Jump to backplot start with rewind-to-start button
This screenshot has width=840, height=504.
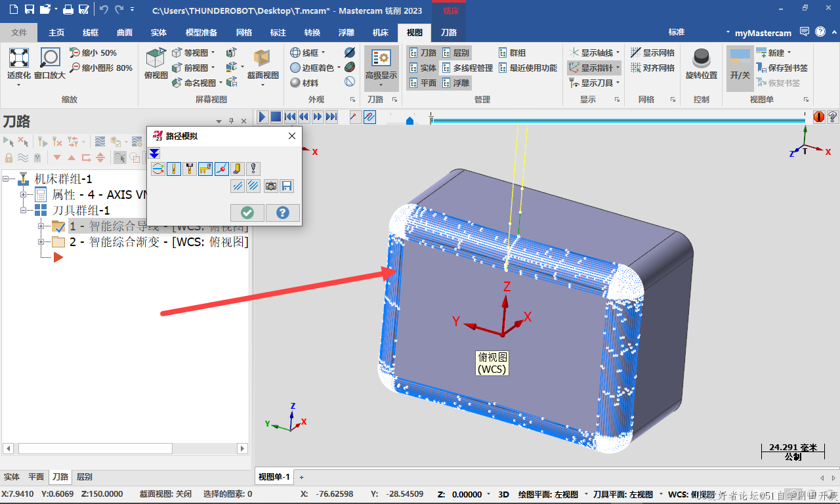pos(290,117)
